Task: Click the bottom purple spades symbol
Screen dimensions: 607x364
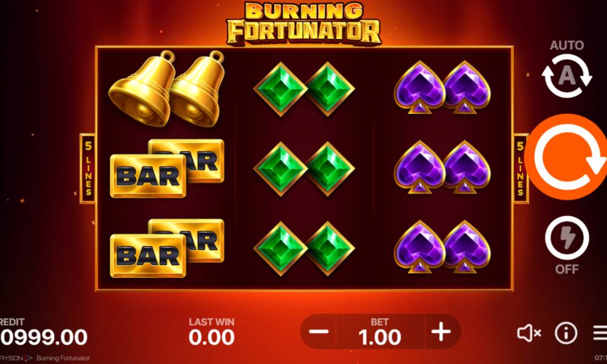Action: tap(443, 247)
